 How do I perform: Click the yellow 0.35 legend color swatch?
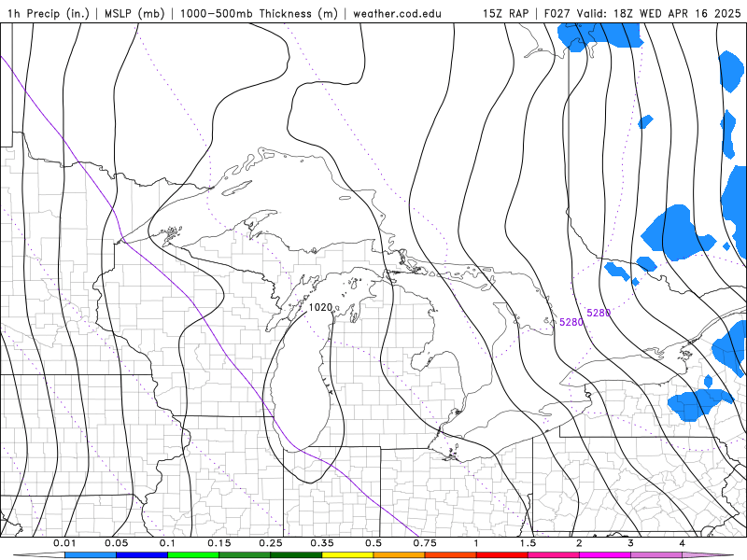click(x=347, y=555)
